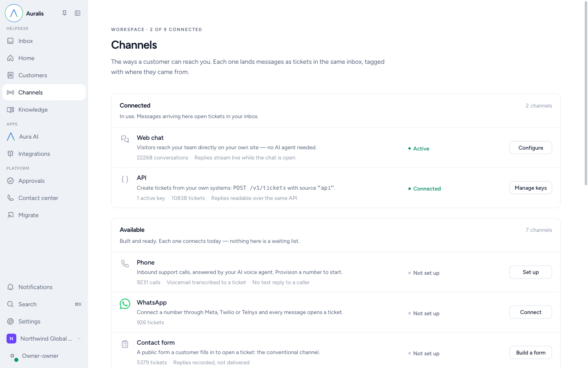Click the '9231 calls' text
Screen dimensions: 588x368
coord(149,282)
